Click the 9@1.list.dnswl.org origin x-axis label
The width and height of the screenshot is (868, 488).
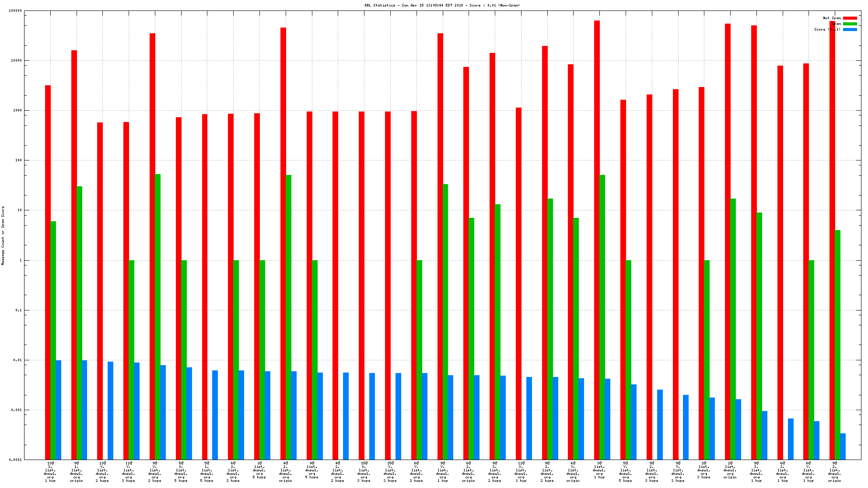tap(77, 471)
